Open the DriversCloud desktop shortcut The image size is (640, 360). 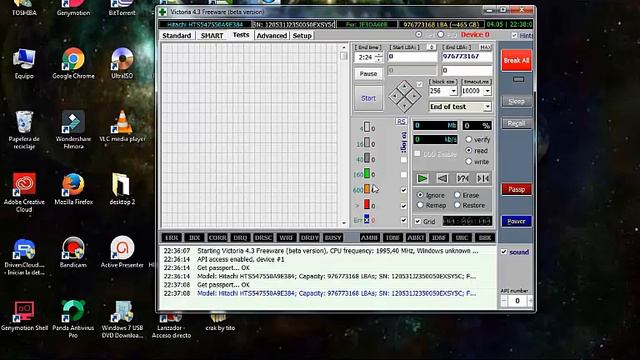[24, 256]
